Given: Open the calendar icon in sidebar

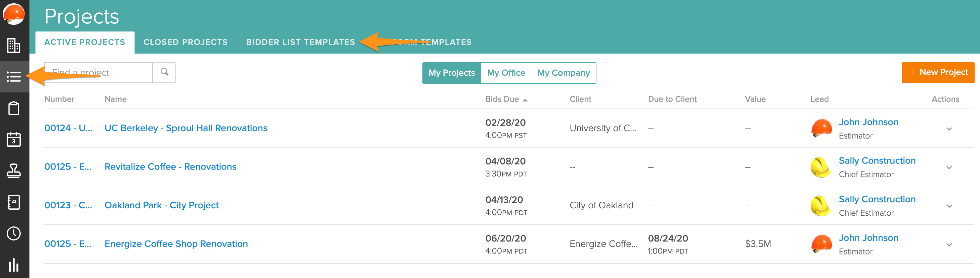Looking at the screenshot, I should (14, 139).
